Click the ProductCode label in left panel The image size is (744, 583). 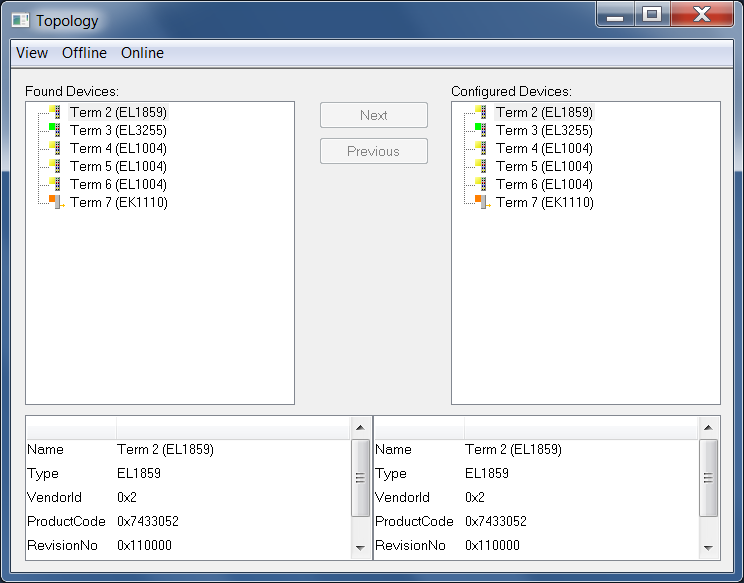pyautogui.click(x=66, y=521)
